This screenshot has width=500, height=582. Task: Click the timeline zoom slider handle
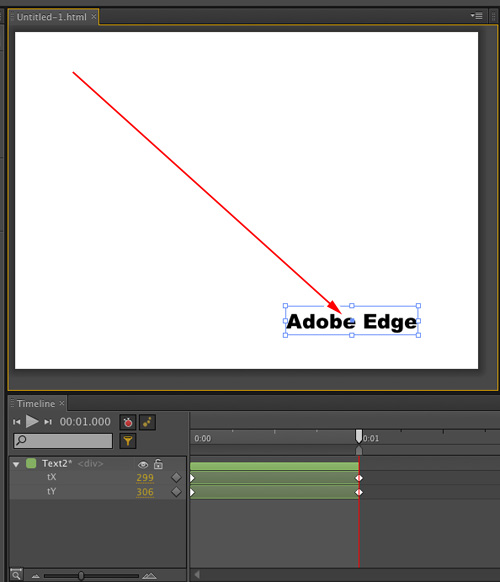pyautogui.click(x=81, y=576)
